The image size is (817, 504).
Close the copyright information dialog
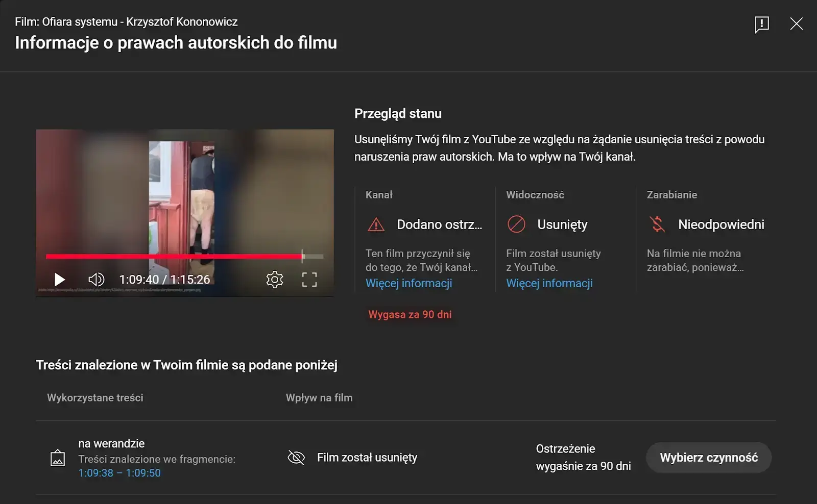797,23
